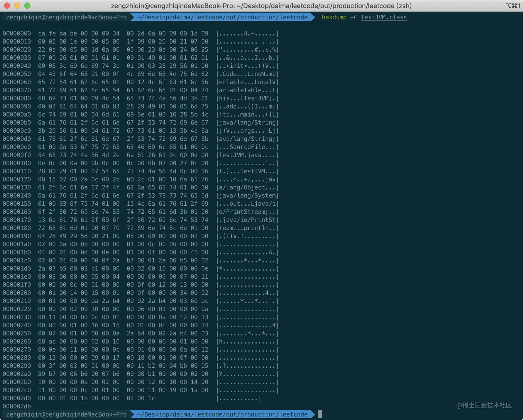Click the TestJVM.class filename argument
Image resolution: width=523 pixels, height=420 pixels.
tap(384, 17)
